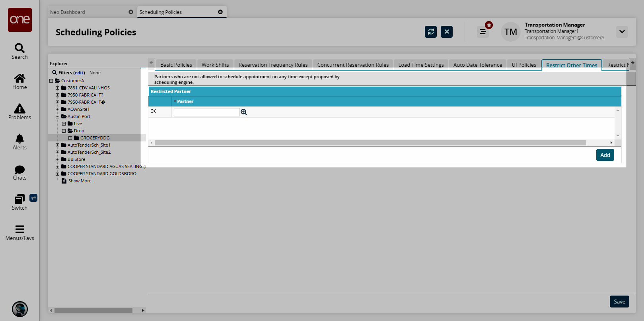Click the TM user avatar
The image size is (644, 321).
tap(511, 32)
